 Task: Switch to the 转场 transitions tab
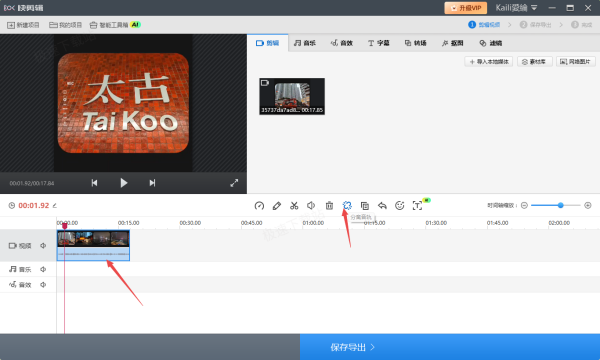click(416, 43)
